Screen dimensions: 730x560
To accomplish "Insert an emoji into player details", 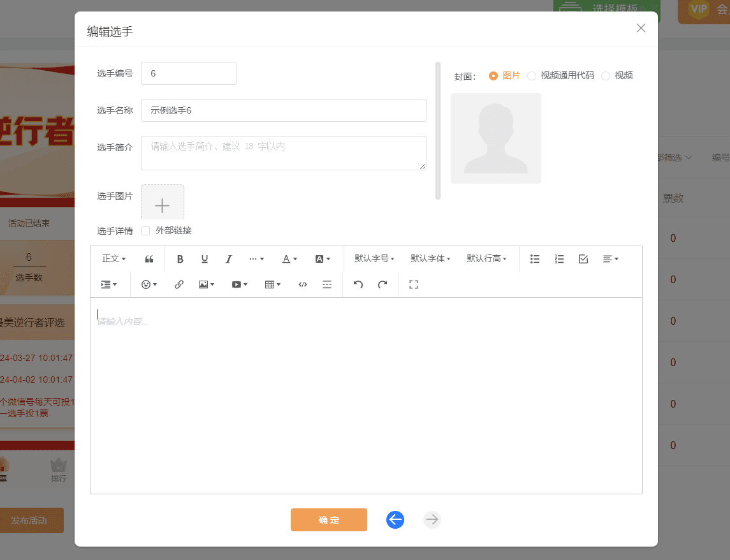I will click(x=147, y=284).
